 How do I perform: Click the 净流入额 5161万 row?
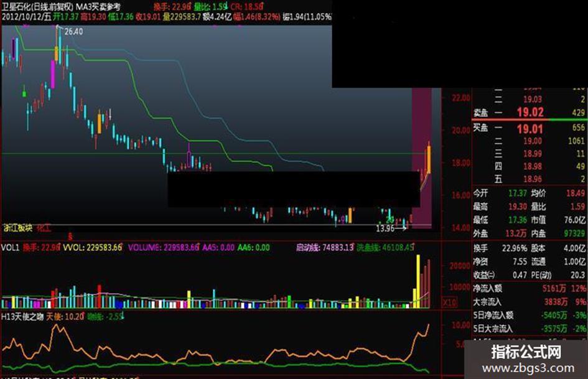[529, 289]
